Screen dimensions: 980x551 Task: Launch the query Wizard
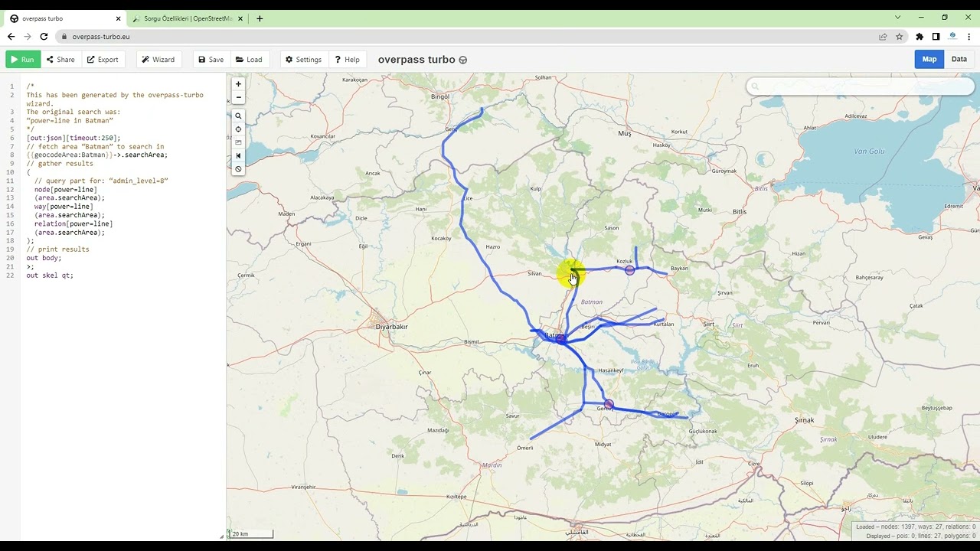click(x=158, y=60)
